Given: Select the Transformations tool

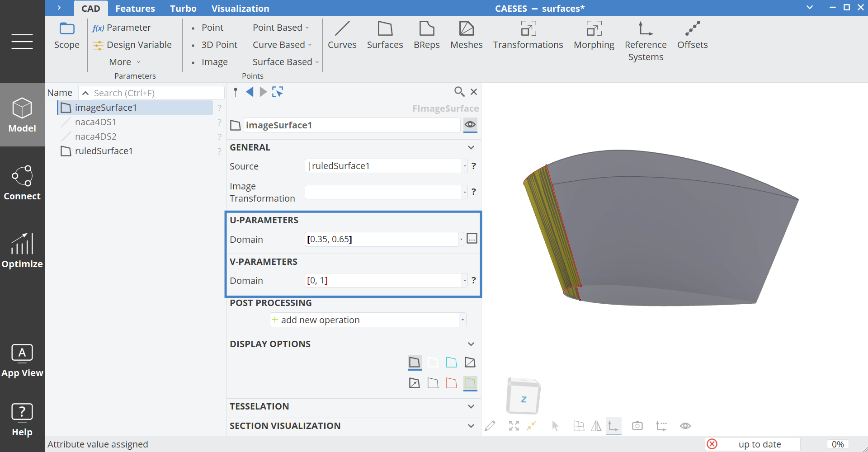Looking at the screenshot, I should 528,35.
